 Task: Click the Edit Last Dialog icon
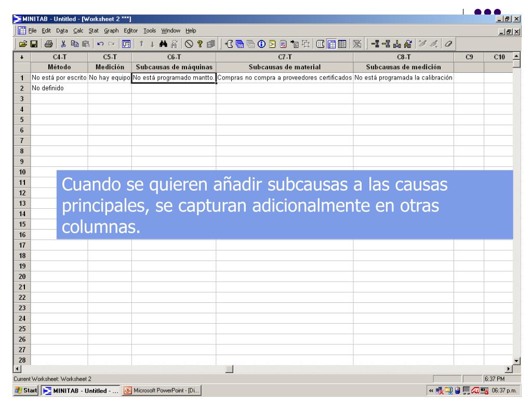pyautogui.click(x=126, y=44)
